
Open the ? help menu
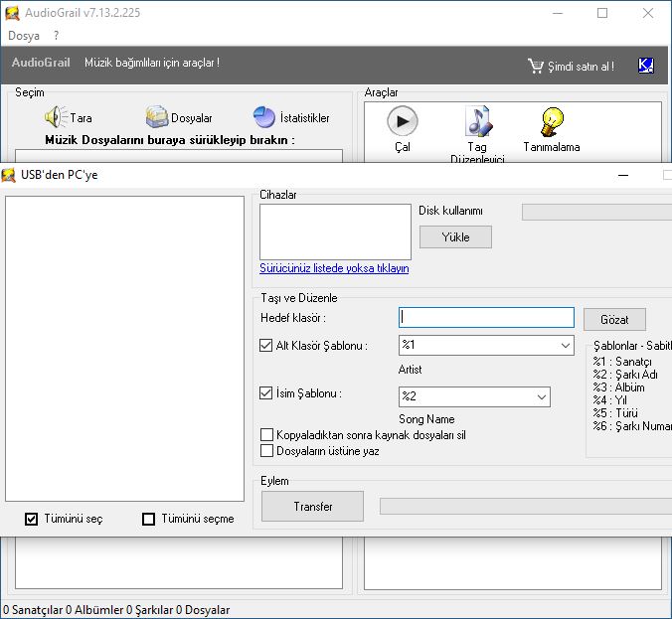click(56, 36)
